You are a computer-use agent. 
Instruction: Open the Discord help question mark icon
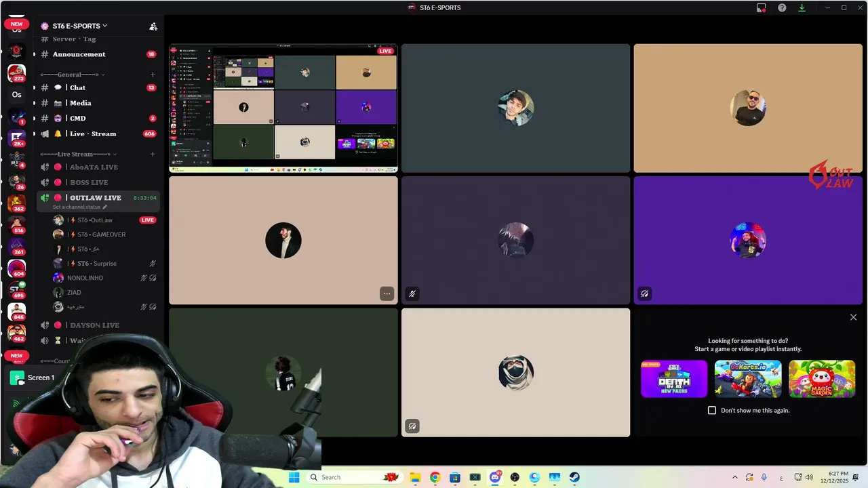(782, 7)
